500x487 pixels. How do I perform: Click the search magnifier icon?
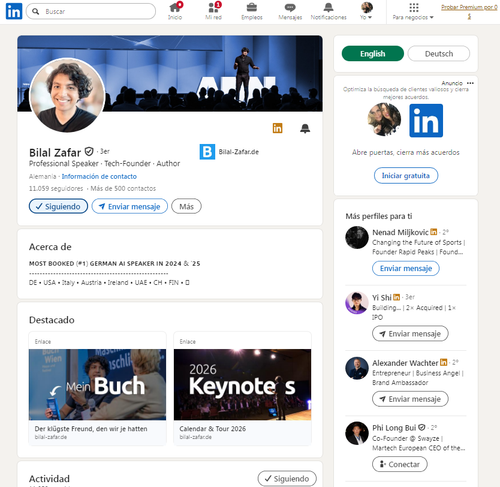(35, 11)
